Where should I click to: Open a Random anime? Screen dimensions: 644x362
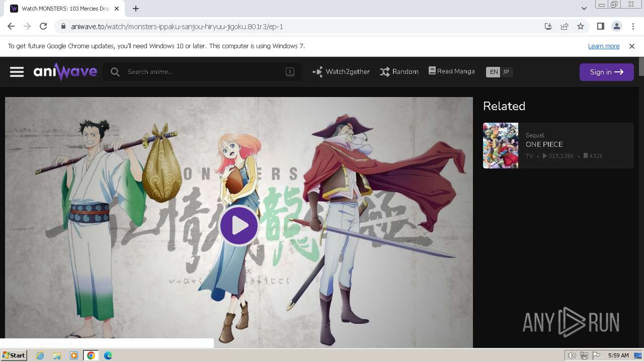[399, 72]
